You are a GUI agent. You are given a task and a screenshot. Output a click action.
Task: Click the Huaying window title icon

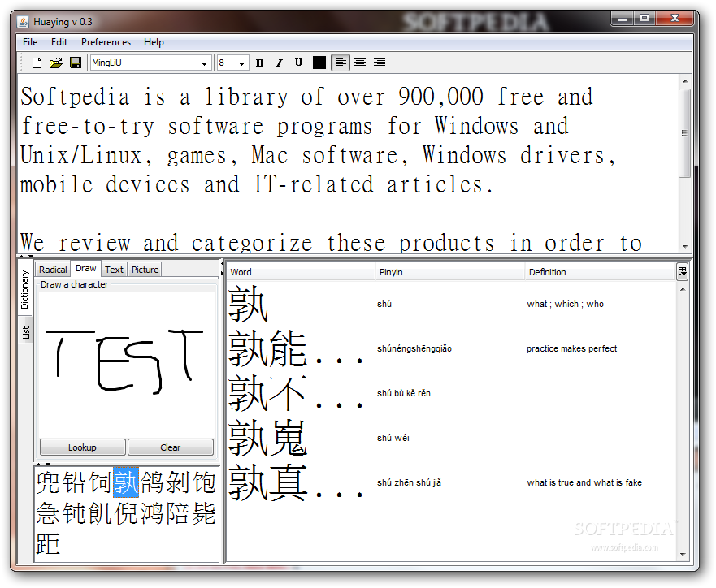pos(23,21)
